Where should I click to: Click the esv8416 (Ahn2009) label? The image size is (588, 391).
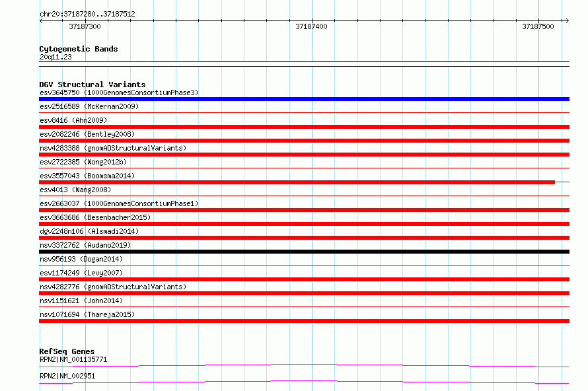click(x=73, y=120)
